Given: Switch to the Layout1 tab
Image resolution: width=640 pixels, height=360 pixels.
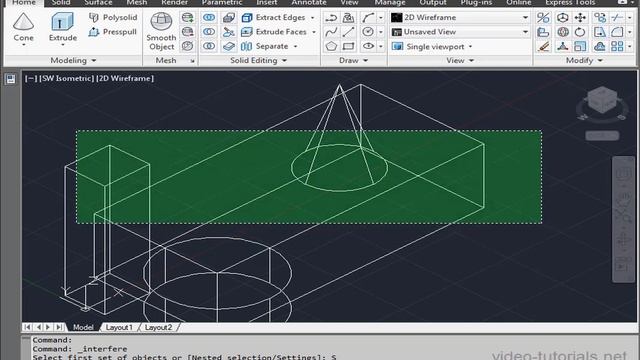Looking at the screenshot, I should (119, 327).
